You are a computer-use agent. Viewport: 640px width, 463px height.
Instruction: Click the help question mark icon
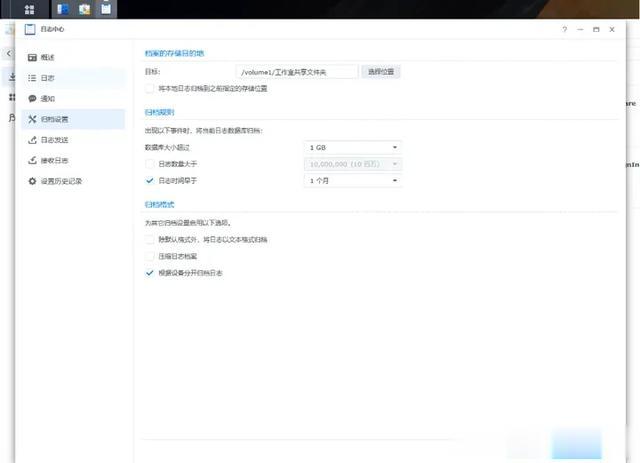564,29
